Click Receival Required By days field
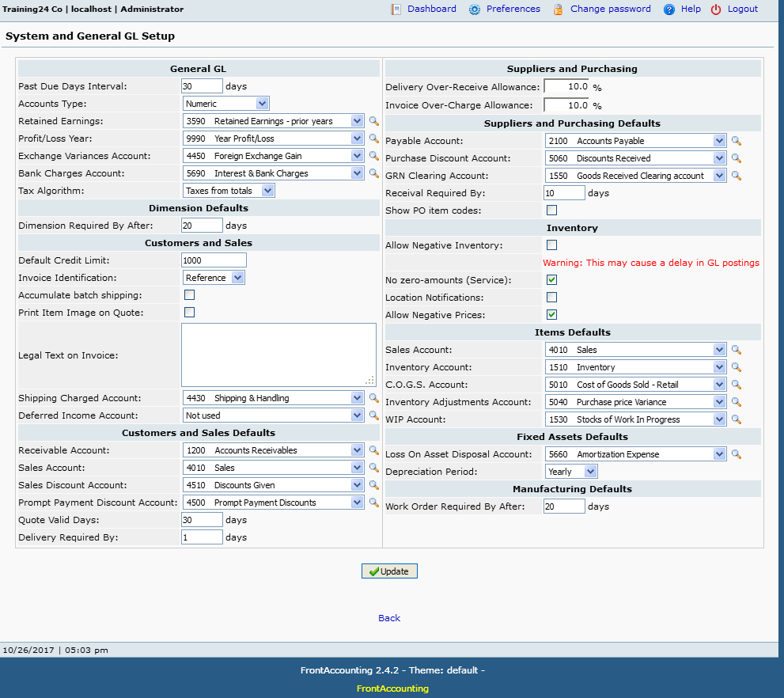 pos(564,193)
